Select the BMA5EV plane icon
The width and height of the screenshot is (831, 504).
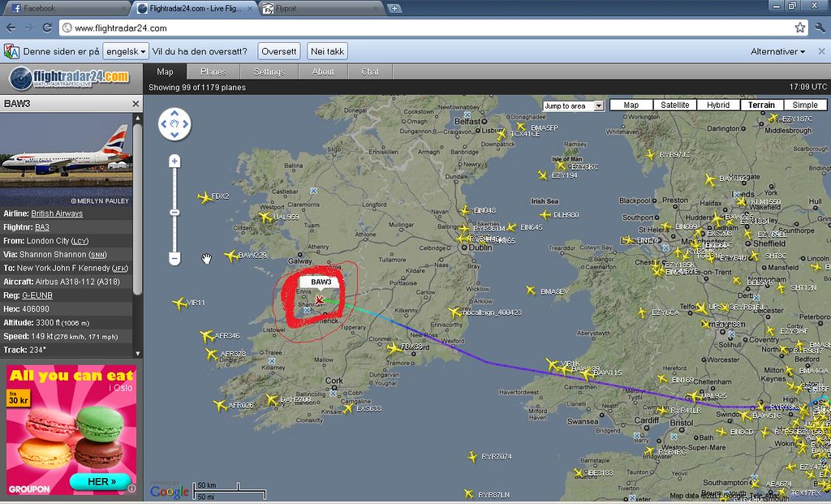pyautogui.click(x=531, y=291)
